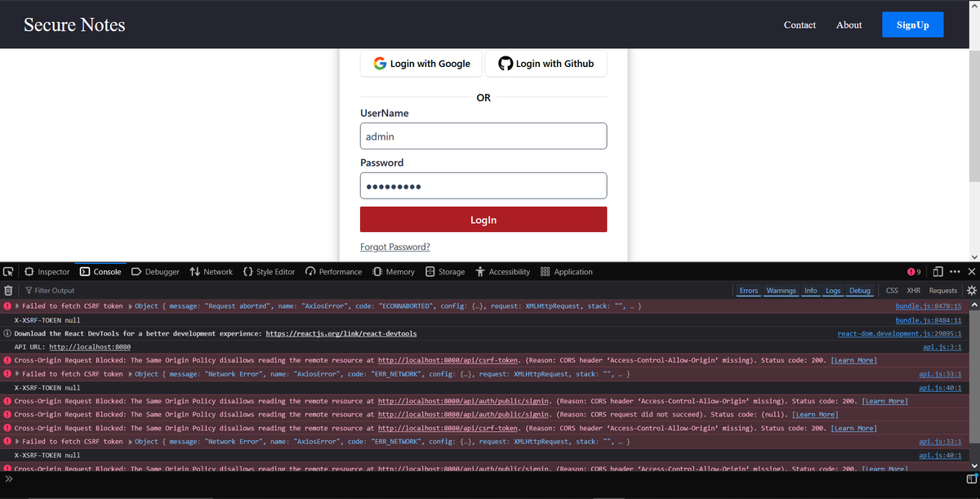
Task: Toggle the Errors filter
Action: tap(749, 290)
